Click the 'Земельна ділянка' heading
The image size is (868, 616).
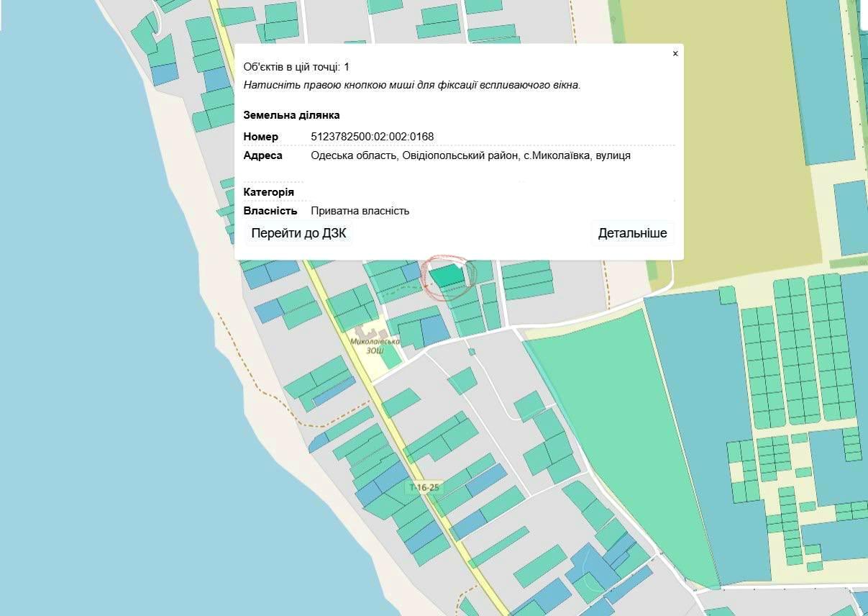(x=291, y=115)
